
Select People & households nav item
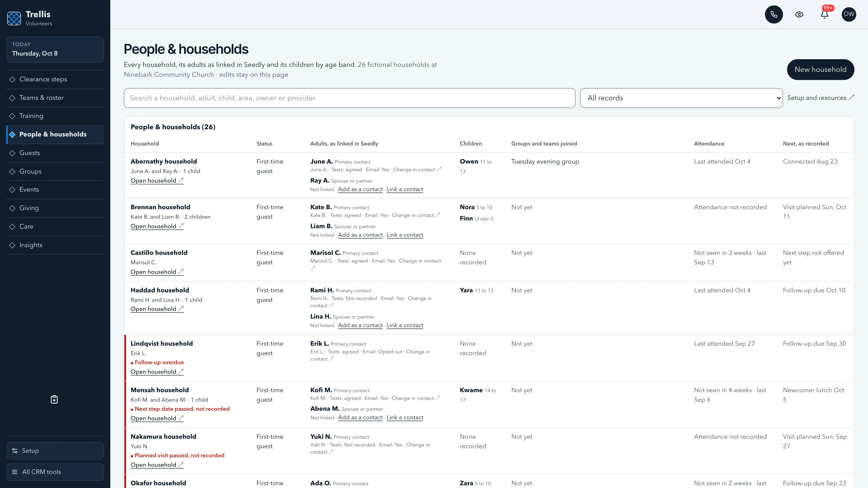click(x=55, y=135)
